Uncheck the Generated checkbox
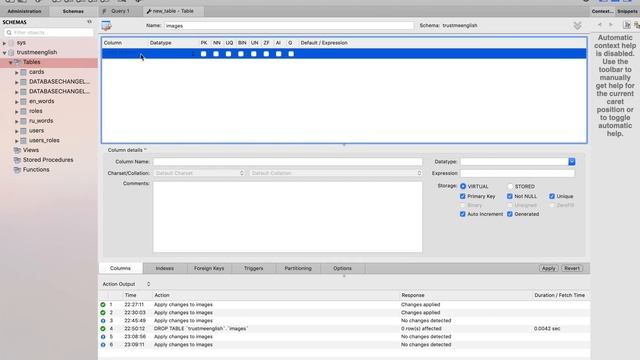The height and width of the screenshot is (360, 640). (x=510, y=214)
